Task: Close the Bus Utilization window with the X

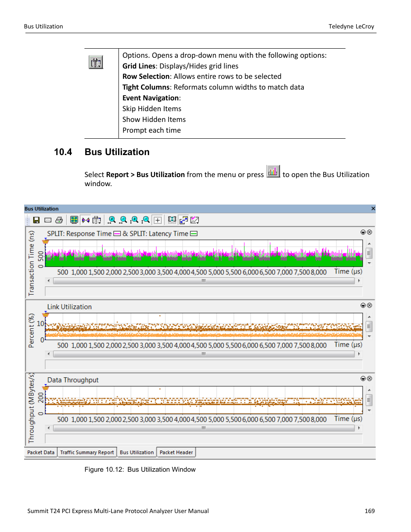Action: click(x=373, y=208)
